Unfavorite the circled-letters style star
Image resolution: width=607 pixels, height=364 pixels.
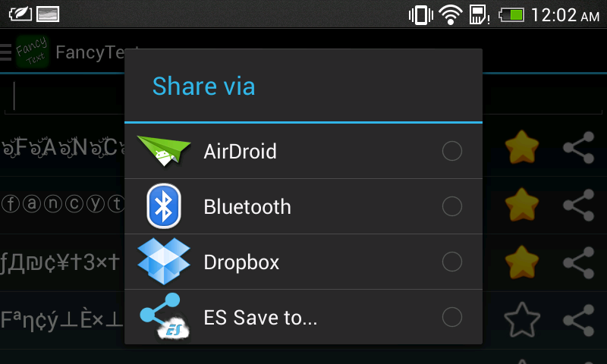click(522, 205)
